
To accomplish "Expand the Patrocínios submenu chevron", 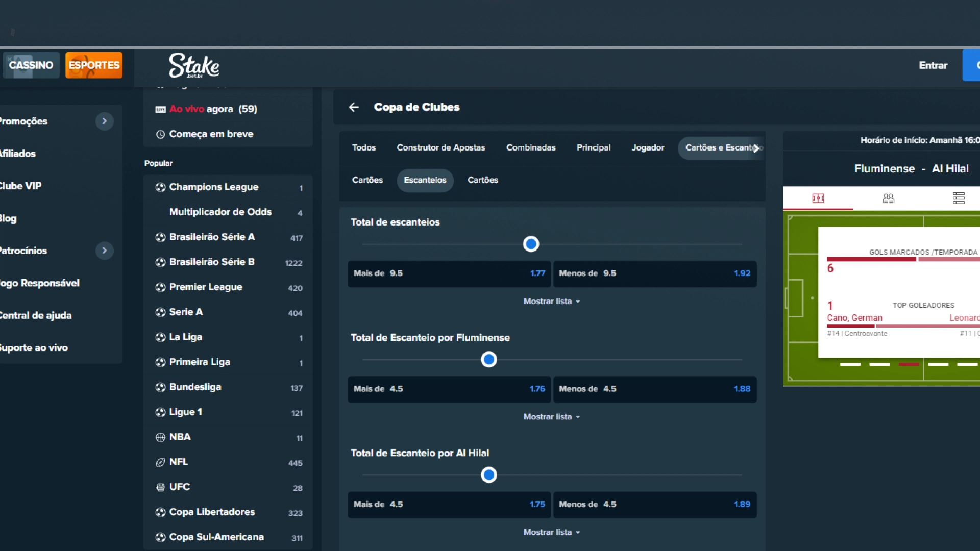I will 104,251.
